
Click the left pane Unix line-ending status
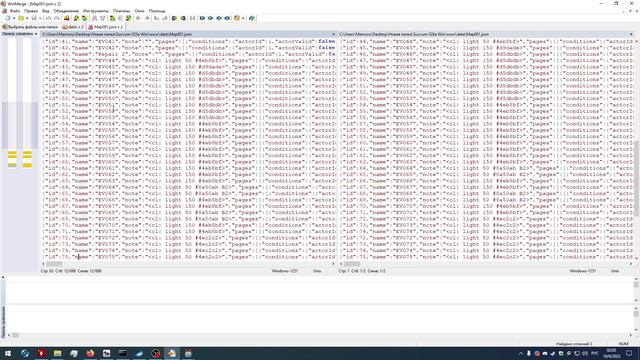point(317,271)
